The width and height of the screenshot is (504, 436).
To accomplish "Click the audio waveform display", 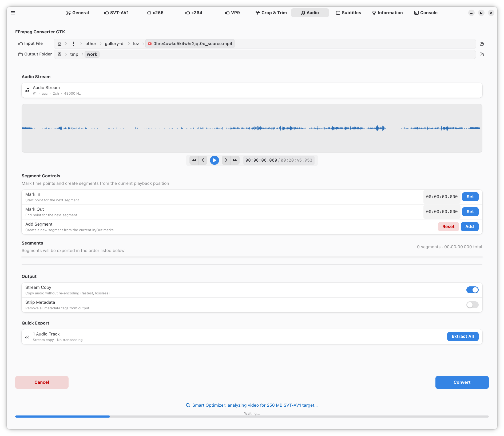I will [252, 128].
